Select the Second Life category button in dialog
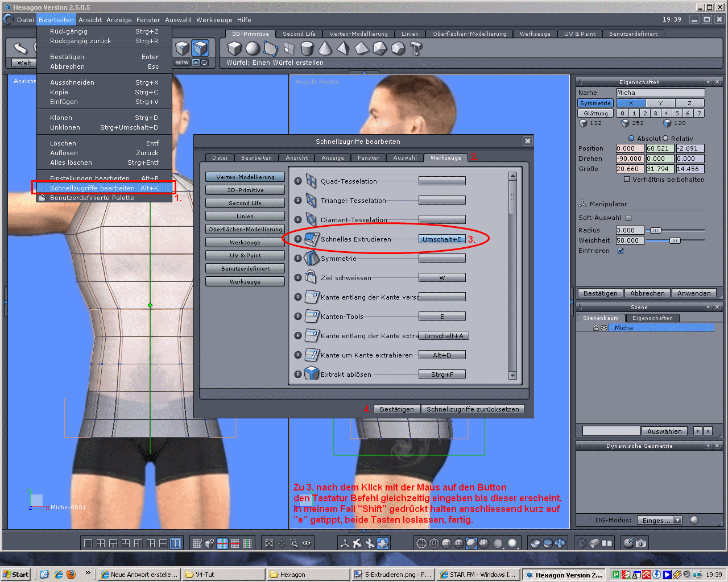The width and height of the screenshot is (728, 582). click(x=245, y=203)
